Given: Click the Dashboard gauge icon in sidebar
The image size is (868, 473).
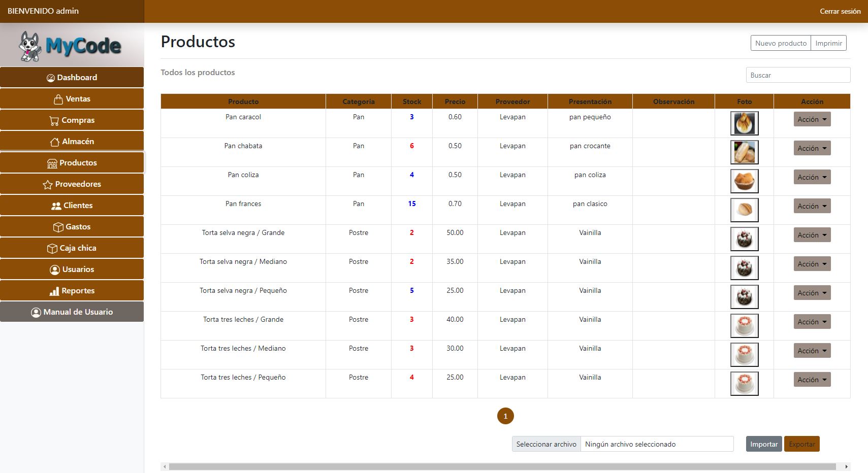Looking at the screenshot, I should pos(51,78).
